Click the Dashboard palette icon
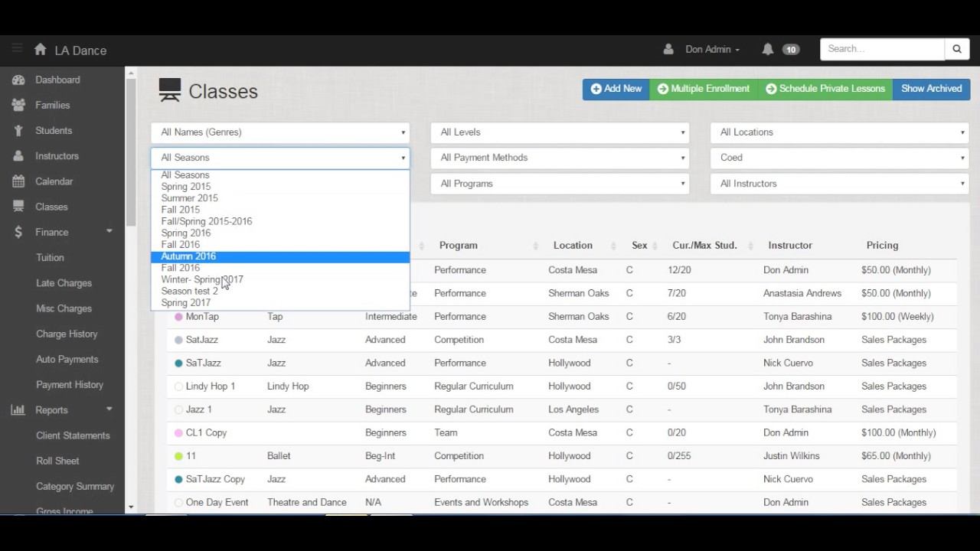 pyautogui.click(x=18, y=80)
